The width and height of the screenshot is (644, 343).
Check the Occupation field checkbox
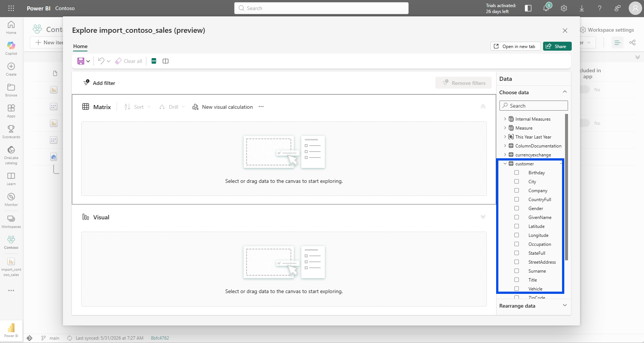517,244
